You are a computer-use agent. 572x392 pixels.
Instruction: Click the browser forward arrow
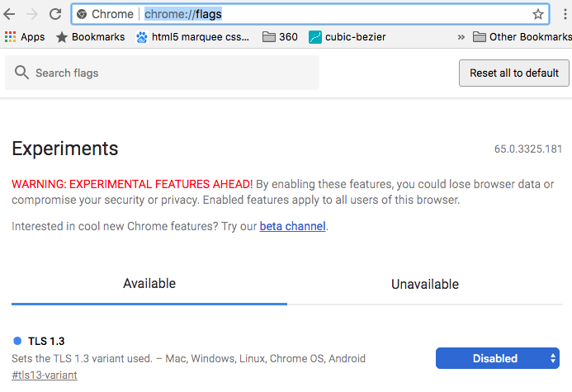tap(33, 14)
